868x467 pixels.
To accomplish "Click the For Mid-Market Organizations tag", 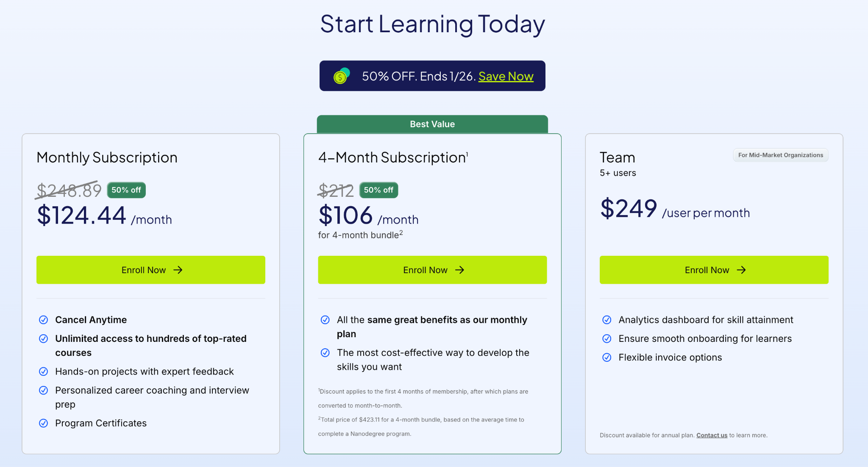I will point(780,155).
